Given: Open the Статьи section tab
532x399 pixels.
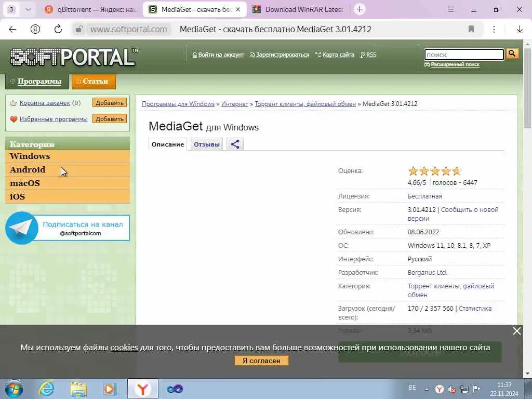Looking at the screenshot, I should (x=94, y=82).
